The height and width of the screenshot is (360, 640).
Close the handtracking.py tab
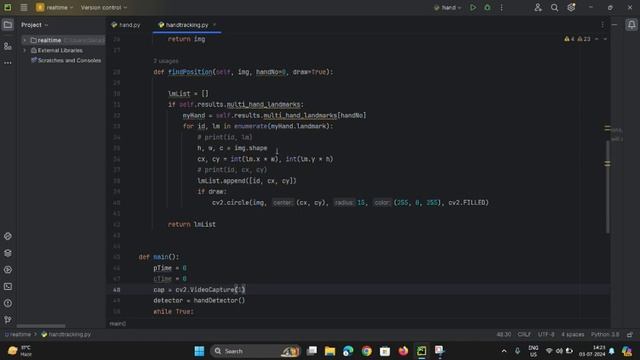pos(215,25)
